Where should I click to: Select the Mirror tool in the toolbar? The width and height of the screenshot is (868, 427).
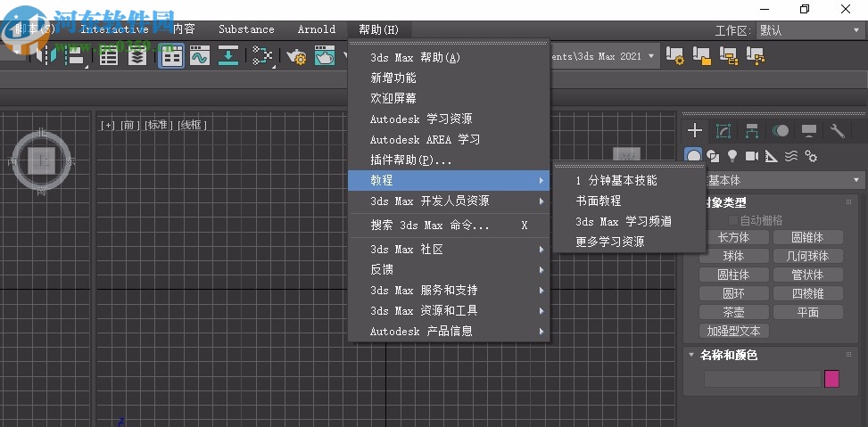(46, 56)
